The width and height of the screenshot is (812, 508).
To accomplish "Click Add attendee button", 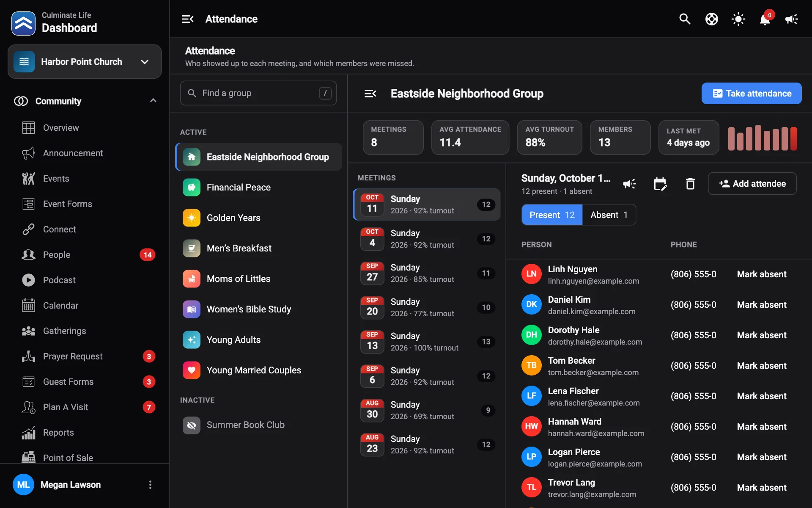I will pos(752,184).
